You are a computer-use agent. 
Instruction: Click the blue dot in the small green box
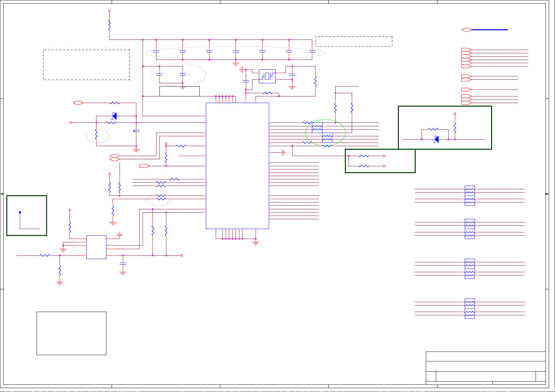click(20, 212)
